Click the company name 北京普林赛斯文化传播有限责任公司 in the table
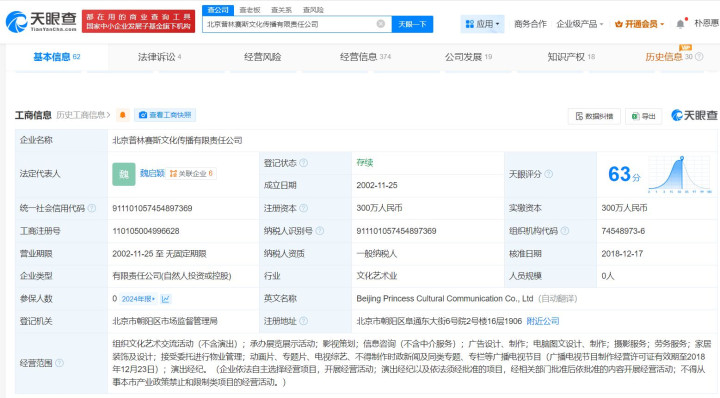This screenshot has height=398, width=720. coord(177,140)
